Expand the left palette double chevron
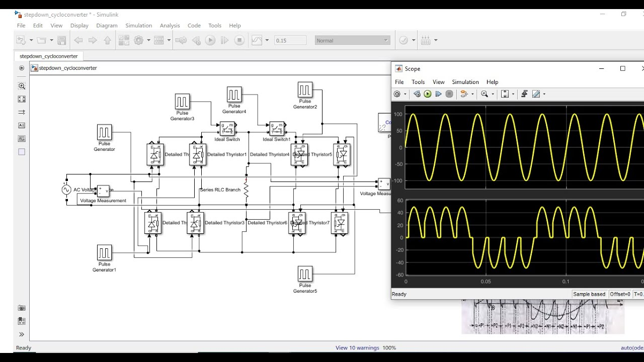Viewport: 644px width, 362px height. click(x=22, y=334)
